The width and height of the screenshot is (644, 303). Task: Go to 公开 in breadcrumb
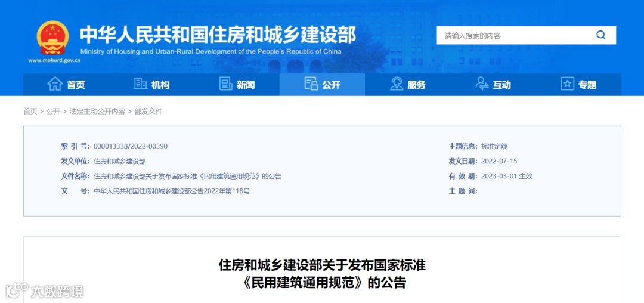pos(54,112)
